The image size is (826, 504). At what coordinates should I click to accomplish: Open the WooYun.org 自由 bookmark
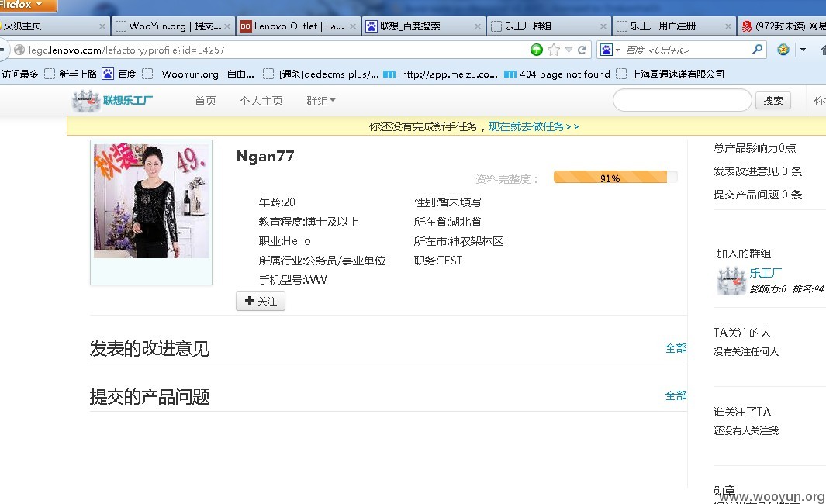point(199,74)
